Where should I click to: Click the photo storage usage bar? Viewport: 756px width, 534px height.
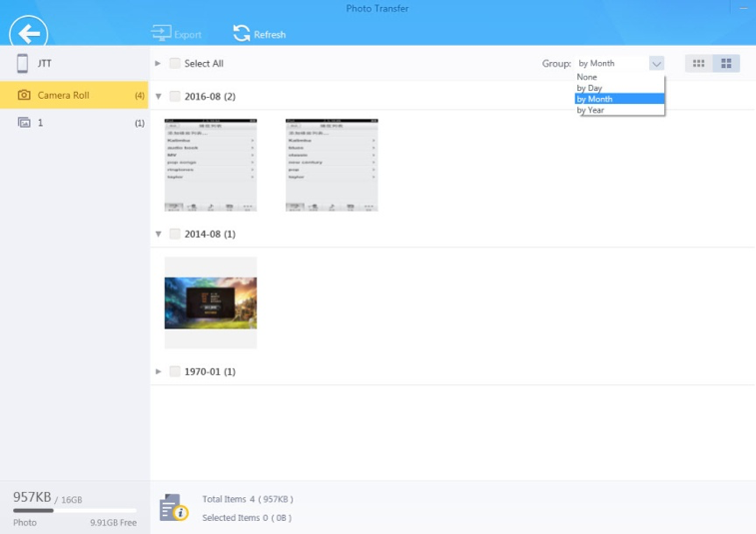[x=75, y=510]
